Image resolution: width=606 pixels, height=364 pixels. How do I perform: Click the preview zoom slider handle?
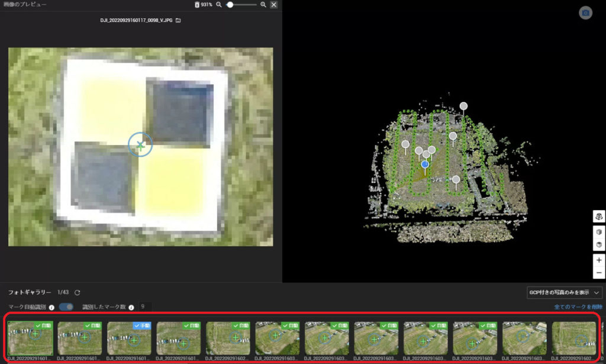click(x=231, y=5)
